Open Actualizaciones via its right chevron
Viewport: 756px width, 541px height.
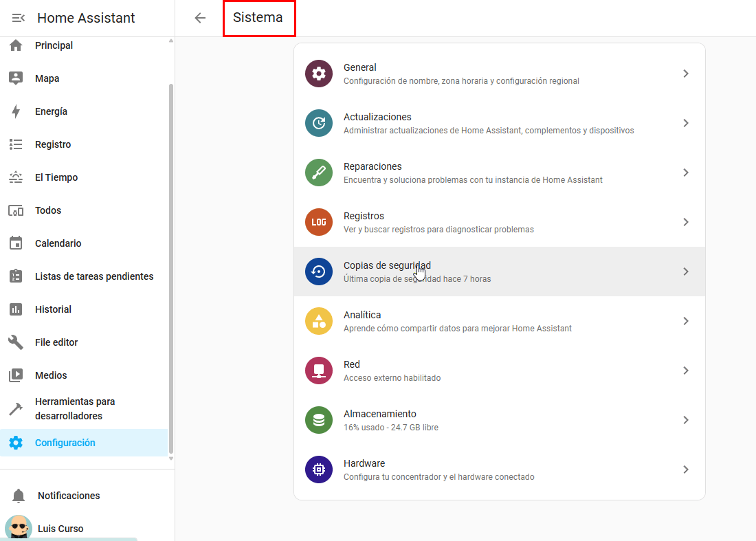686,123
